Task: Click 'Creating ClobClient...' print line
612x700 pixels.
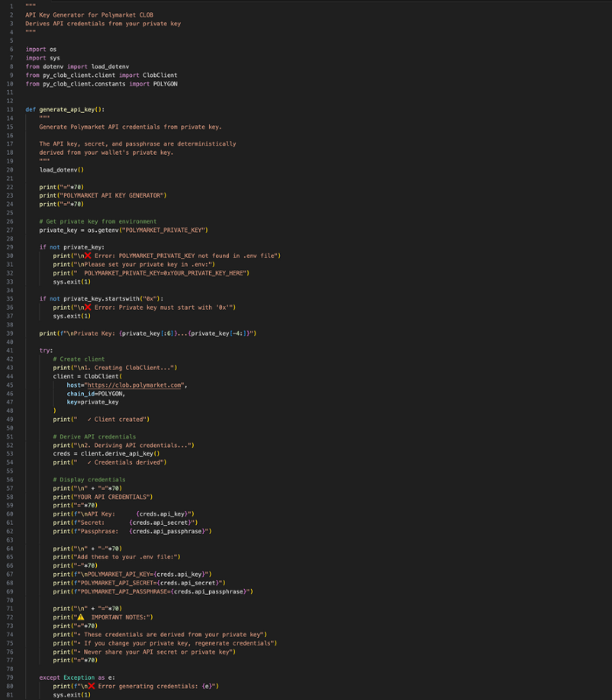Action: click(115, 367)
